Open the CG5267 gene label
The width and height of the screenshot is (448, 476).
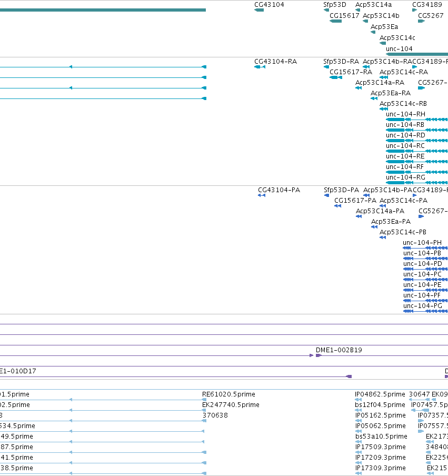coord(431,15)
